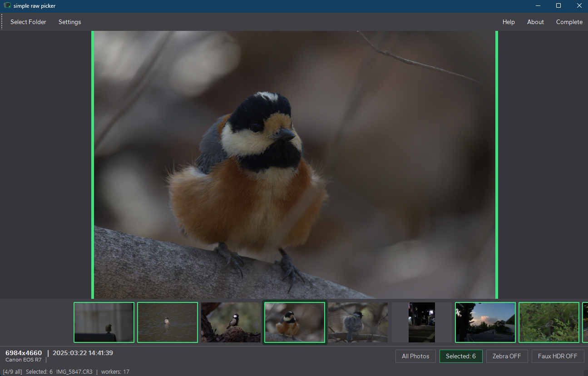This screenshot has width=588, height=376.
Task: Select the first thumbnail with bird on railing
Action: coord(104,322)
